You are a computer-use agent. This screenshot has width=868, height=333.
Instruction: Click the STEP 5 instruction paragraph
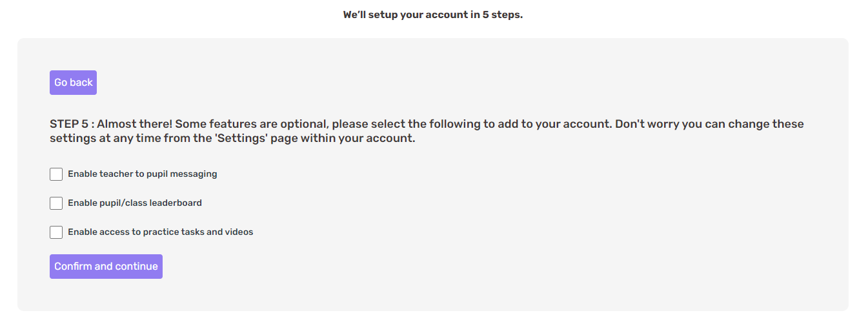pos(427,131)
